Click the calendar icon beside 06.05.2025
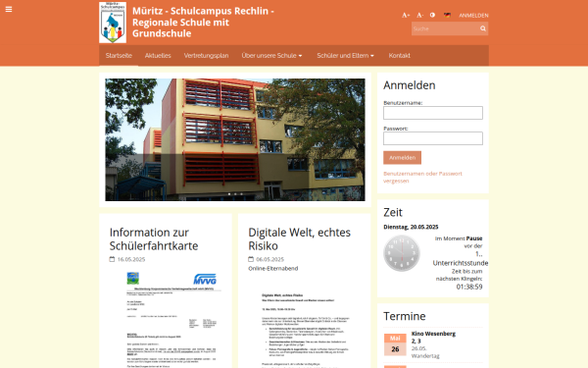The width and height of the screenshot is (588, 368). pos(251,259)
